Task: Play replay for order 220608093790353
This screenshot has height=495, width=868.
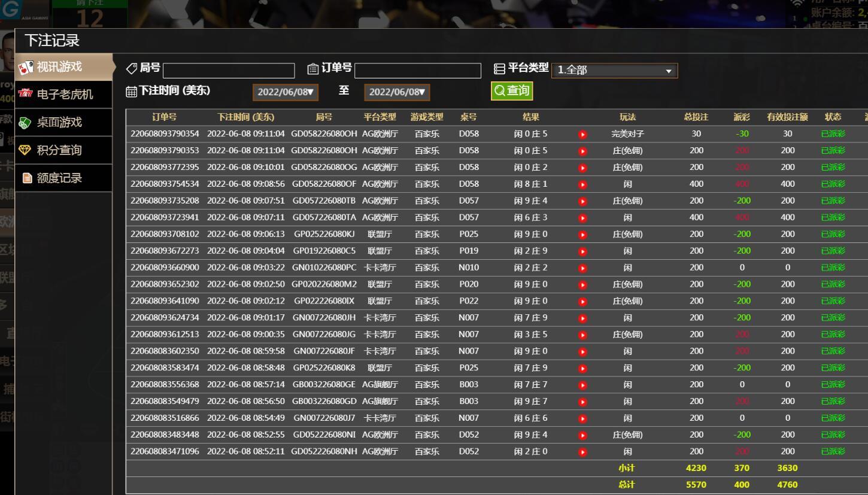Action: 582,151
